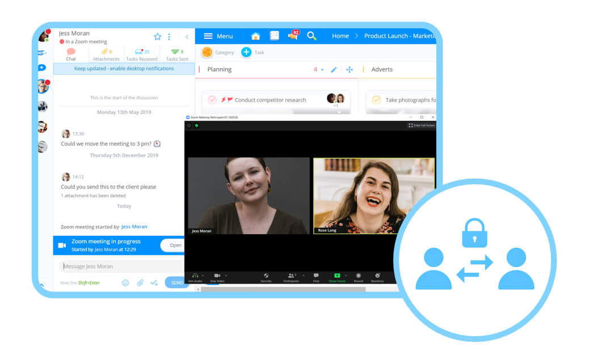Enable desktop notifications banner
This screenshot has width=589, height=364.
(124, 69)
